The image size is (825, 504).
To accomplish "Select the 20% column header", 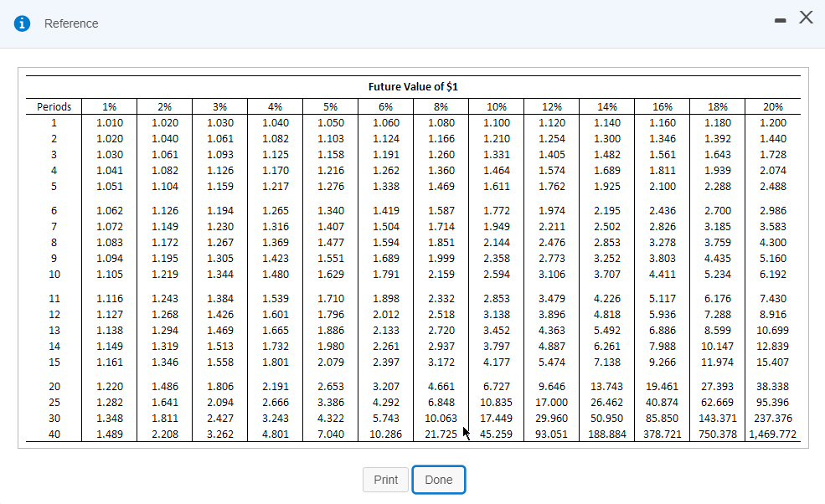I will tap(772, 106).
